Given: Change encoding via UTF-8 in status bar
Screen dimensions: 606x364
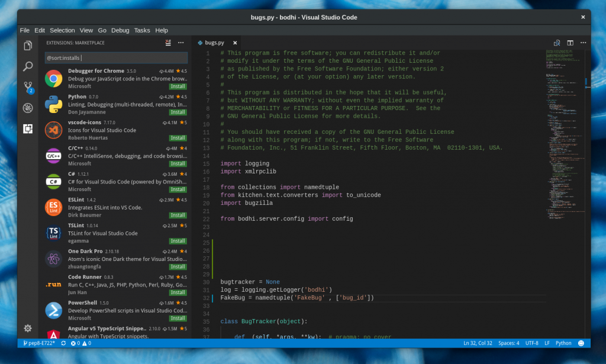Looking at the screenshot, I should pyautogui.click(x=532, y=343).
